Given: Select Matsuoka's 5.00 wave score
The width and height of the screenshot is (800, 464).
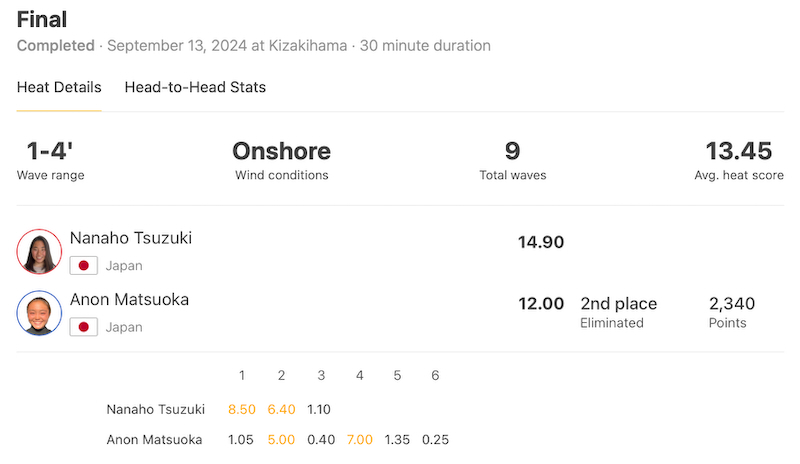Looking at the screenshot, I should [281, 439].
